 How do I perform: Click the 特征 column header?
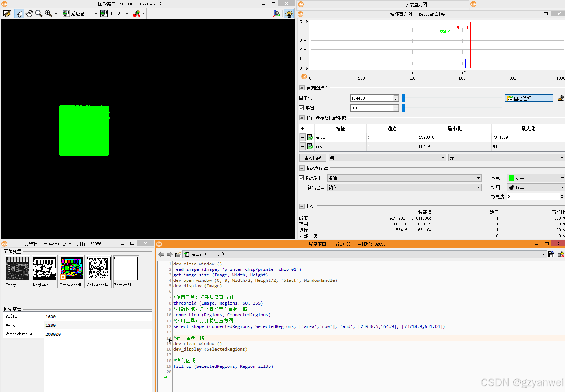tap(340, 128)
